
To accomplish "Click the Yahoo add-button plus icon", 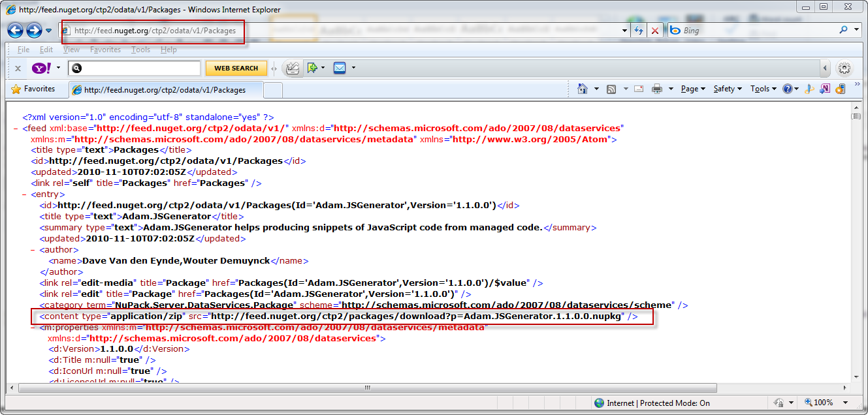I will click(312, 68).
